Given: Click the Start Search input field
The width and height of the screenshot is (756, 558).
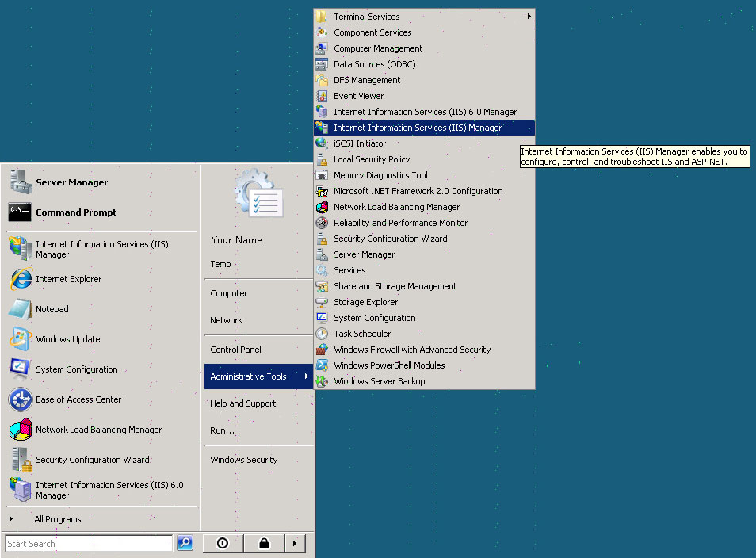Looking at the screenshot, I should 89,544.
